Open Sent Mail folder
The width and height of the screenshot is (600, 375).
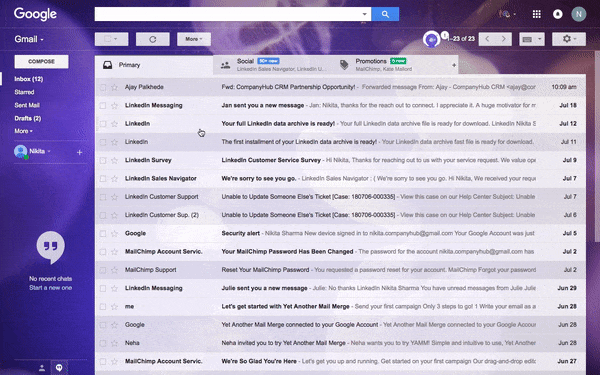coord(27,105)
